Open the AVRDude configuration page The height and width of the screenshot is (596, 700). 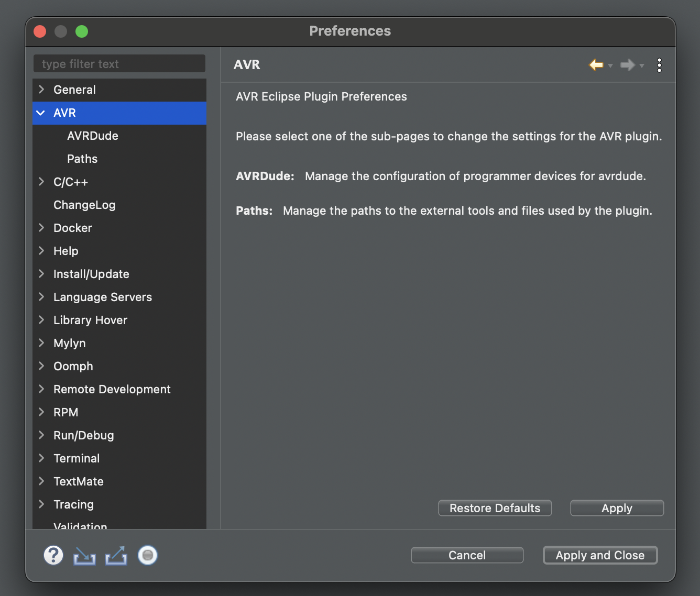point(93,136)
